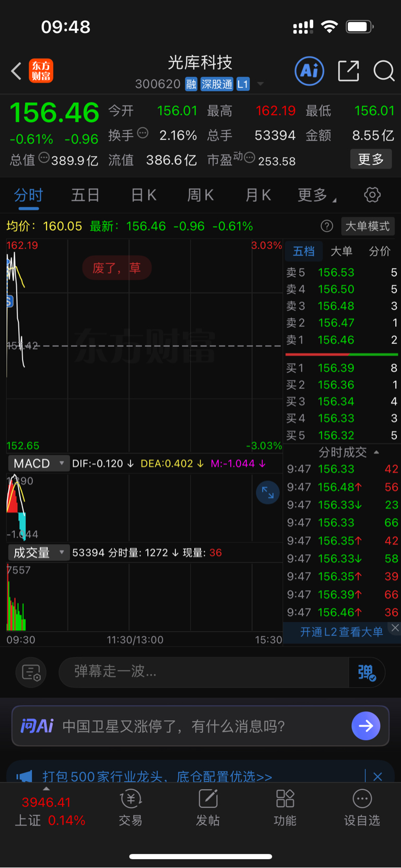Open info bubble beside 市盈动
The width and height of the screenshot is (401, 868).
[x=250, y=157]
